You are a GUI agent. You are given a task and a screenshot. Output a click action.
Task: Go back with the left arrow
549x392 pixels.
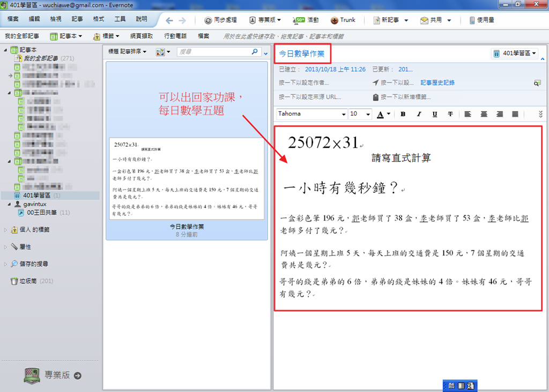coord(169,20)
